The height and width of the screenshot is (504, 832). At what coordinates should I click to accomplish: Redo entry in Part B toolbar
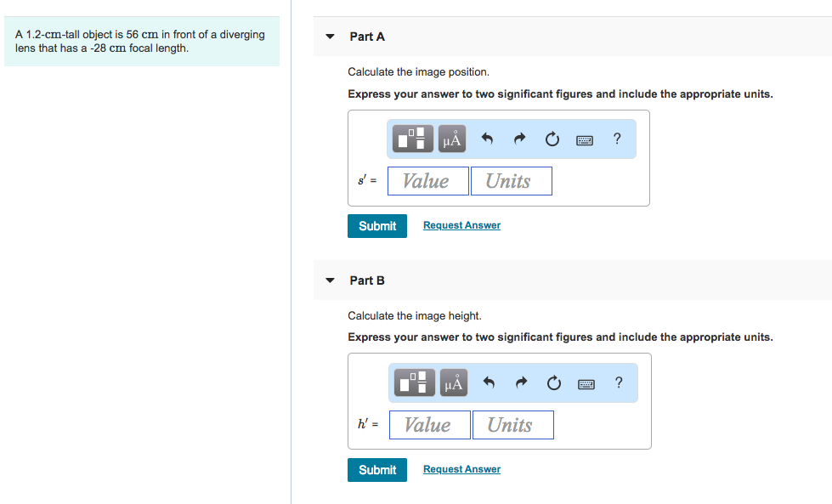(x=522, y=382)
